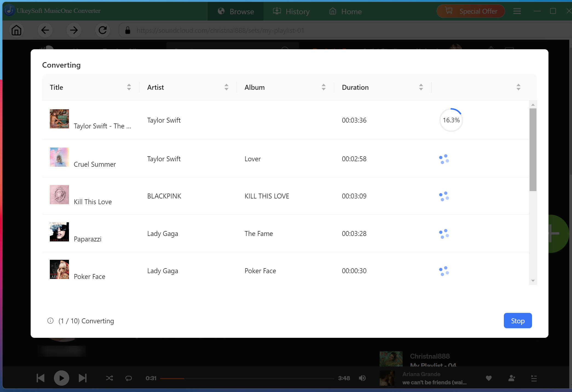Screen dimensions: 572x392
Task: Click the Cruel Summer album thumbnail
Action: [x=59, y=157]
